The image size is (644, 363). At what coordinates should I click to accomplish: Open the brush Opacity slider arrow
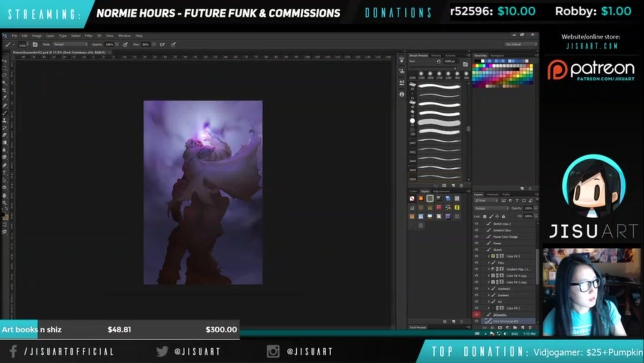[x=117, y=45]
